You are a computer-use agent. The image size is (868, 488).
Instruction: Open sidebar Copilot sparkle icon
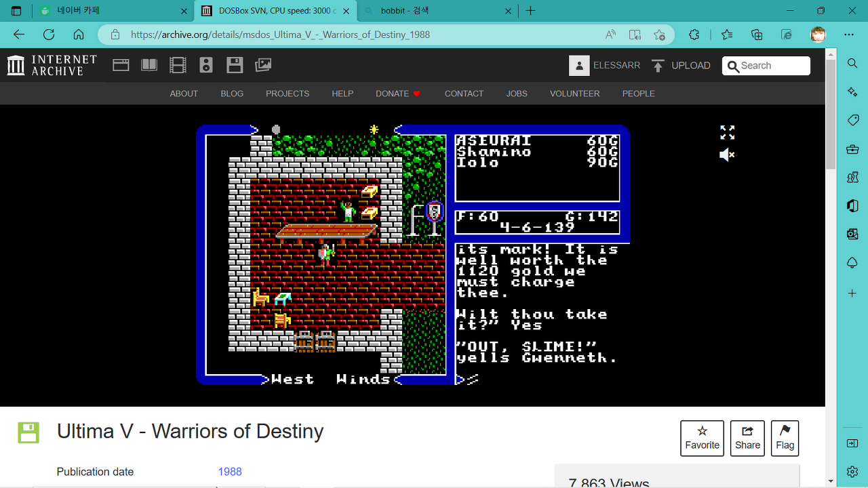pyautogui.click(x=852, y=91)
